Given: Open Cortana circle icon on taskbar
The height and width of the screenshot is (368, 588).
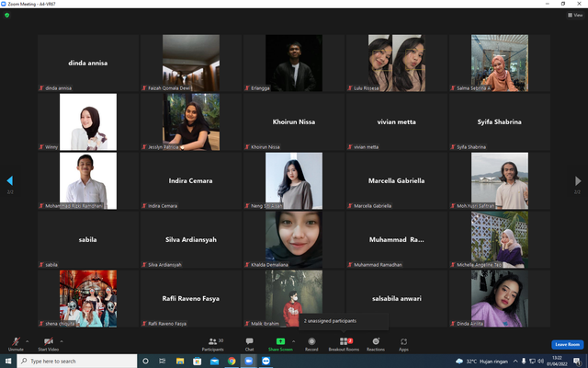Looking at the screenshot, I should [x=145, y=361].
